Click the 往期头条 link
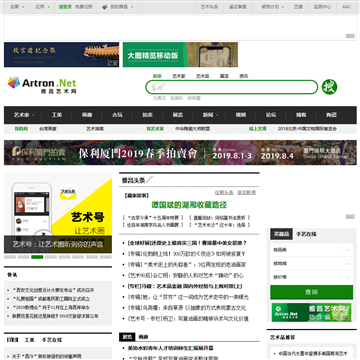Image resolution: width=360 pixels, height=360 pixels. pos(224,193)
